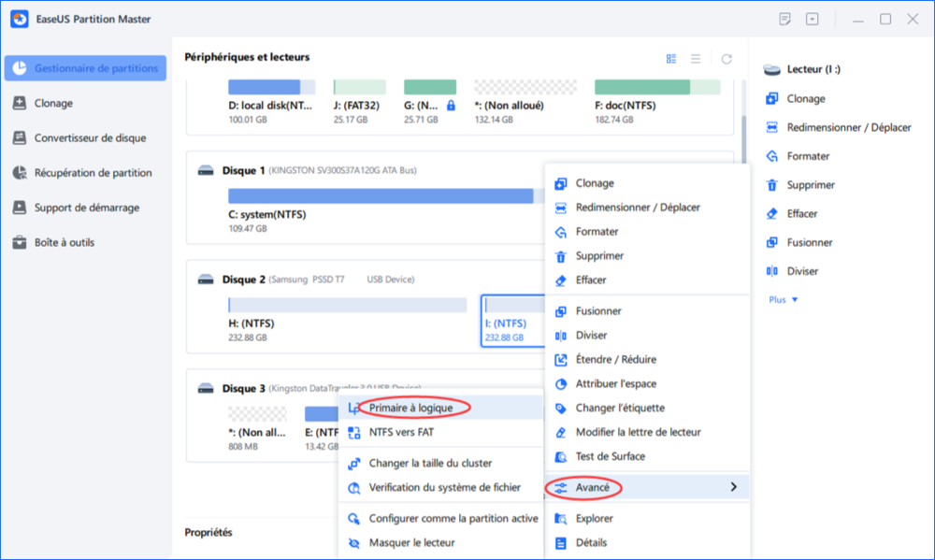Viewport: 935px width, 560px height.
Task: Click the Effacer eraser icon in right panel
Action: tap(771, 213)
